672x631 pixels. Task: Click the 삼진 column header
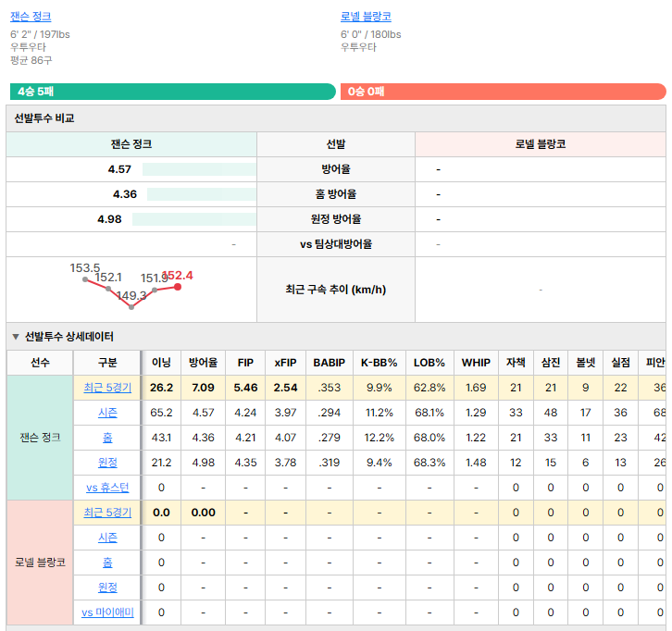tap(551, 363)
